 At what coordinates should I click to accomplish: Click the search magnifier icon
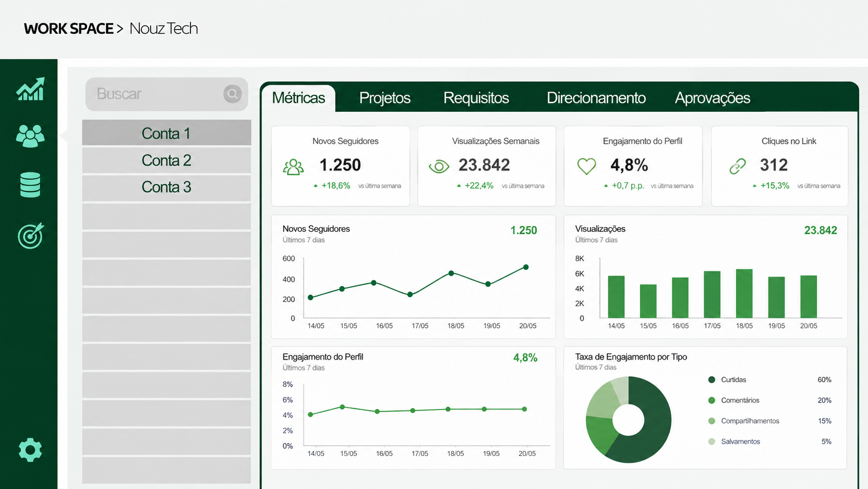(233, 94)
